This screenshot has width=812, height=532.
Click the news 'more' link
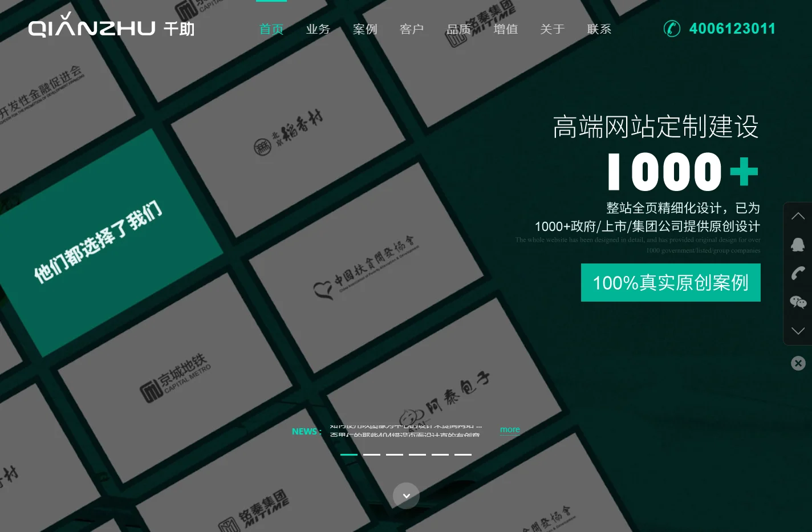510,429
